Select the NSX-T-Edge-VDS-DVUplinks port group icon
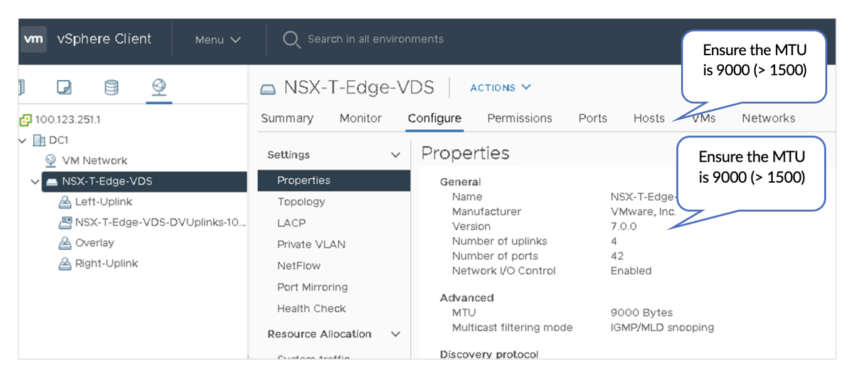This screenshot has width=868, height=384. coord(65,223)
